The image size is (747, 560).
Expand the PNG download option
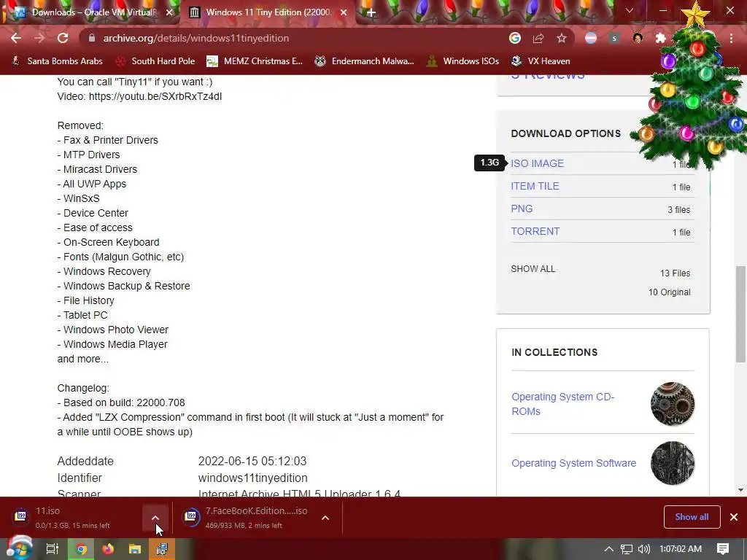point(522,209)
